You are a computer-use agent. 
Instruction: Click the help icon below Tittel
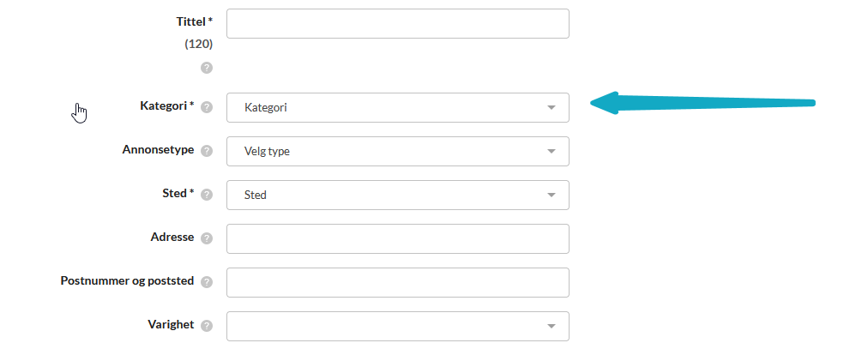(x=207, y=68)
